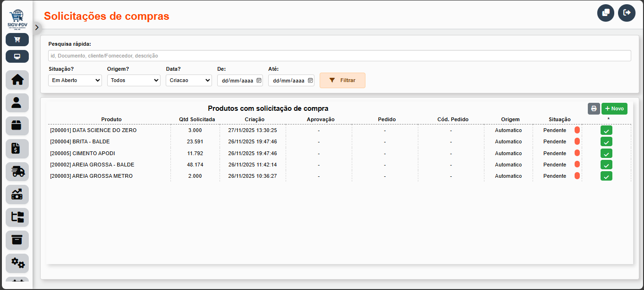Expand the sidebar with the chevron arrow

[x=37, y=27]
